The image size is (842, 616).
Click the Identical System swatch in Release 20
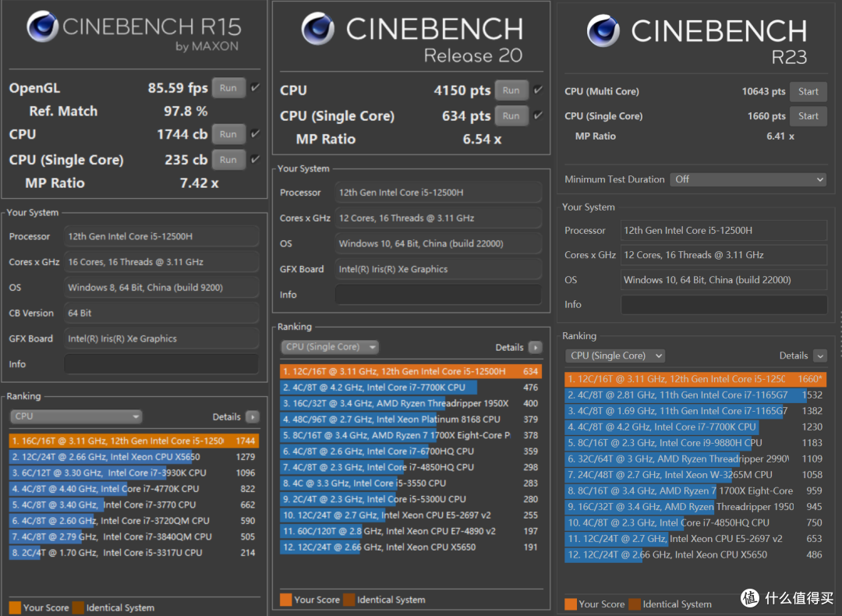pos(349,600)
